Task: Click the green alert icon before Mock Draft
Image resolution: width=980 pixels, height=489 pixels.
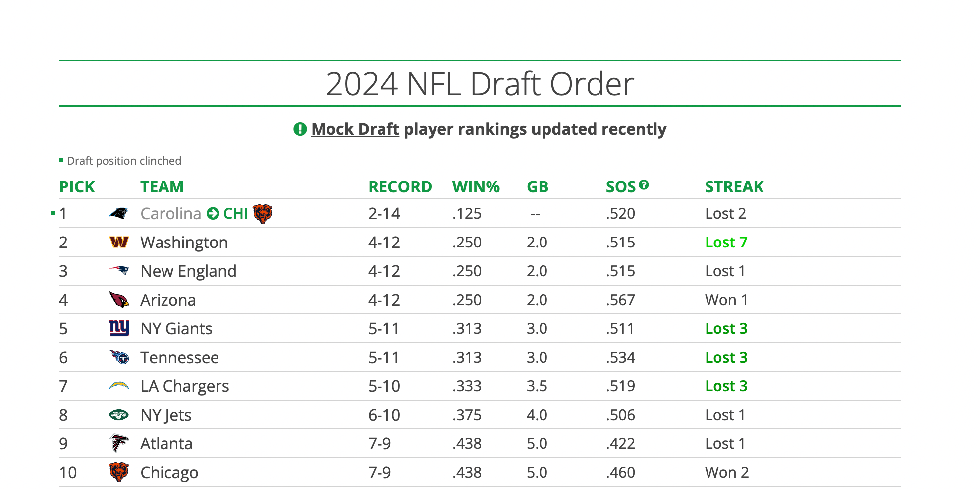Action: coord(300,129)
